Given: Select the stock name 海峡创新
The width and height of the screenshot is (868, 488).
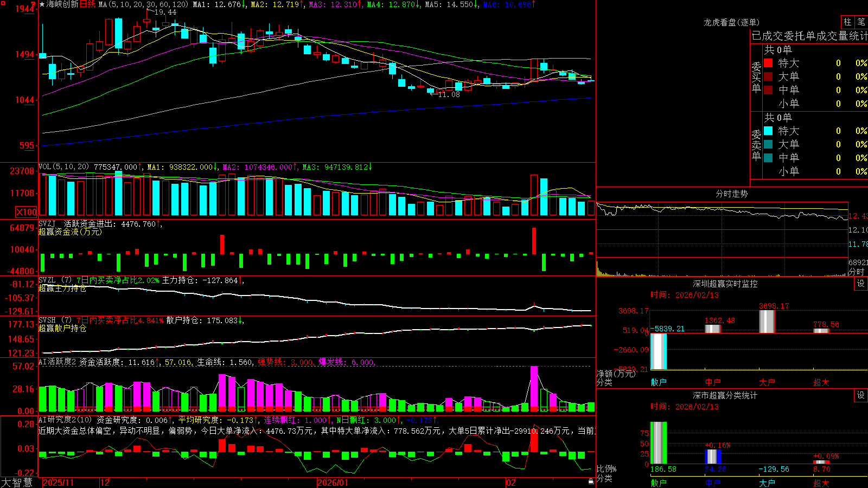Looking at the screenshot, I should click(x=62, y=4).
